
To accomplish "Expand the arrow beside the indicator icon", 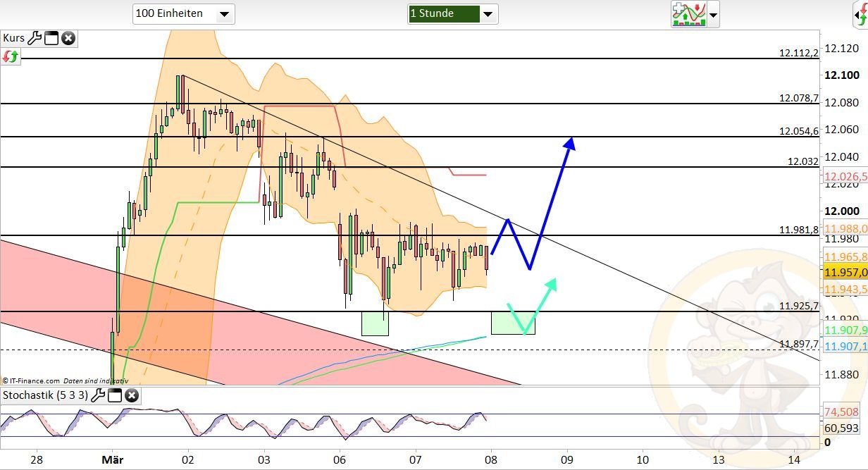I will tap(714, 14).
